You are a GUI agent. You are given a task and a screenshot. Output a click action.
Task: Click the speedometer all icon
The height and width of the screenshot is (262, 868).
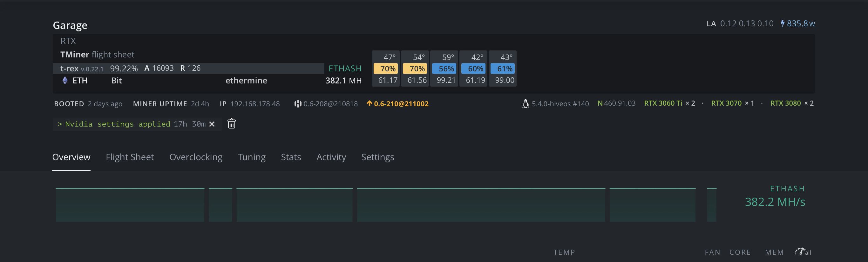pos(803,252)
